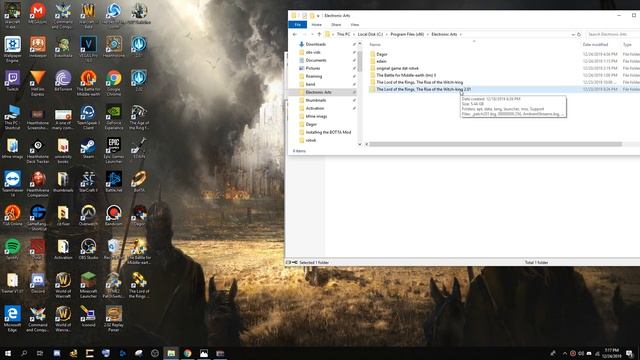Screen dimensions: 640x360
Task: Select Rise of the Witch-king 2.01 folder
Action: (x=423, y=89)
